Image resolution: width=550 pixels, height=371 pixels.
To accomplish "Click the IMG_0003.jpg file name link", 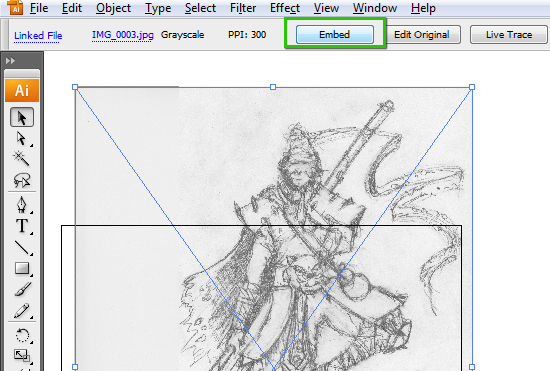I will coord(122,35).
